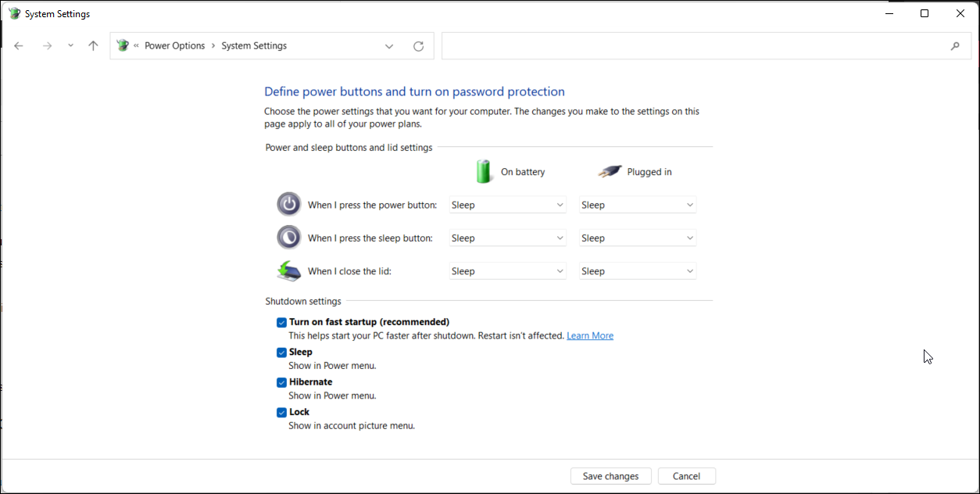Disable Turn on fast startup

click(281, 322)
